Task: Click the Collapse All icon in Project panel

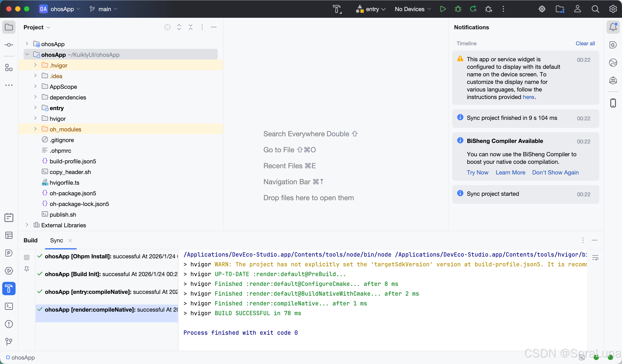Action: coord(191,27)
